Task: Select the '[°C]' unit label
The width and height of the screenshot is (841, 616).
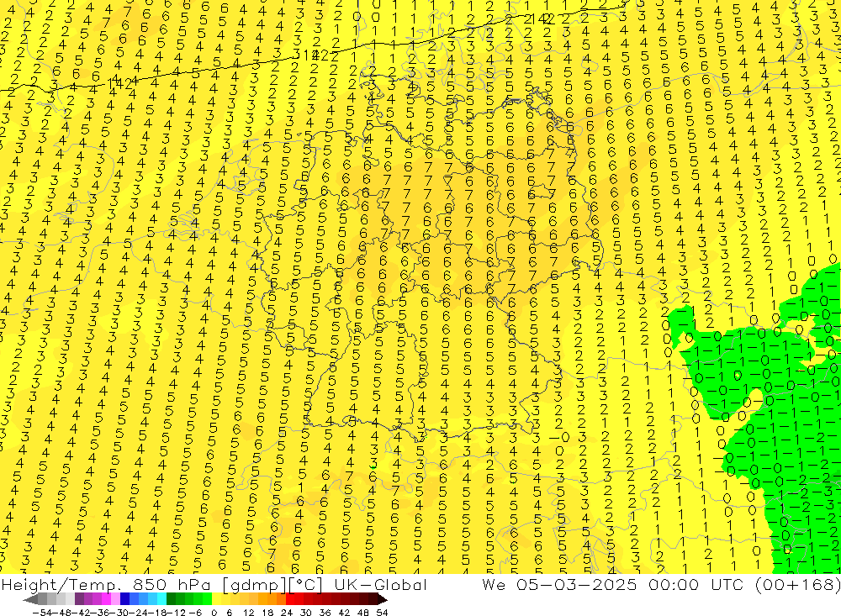Action: click(306, 585)
